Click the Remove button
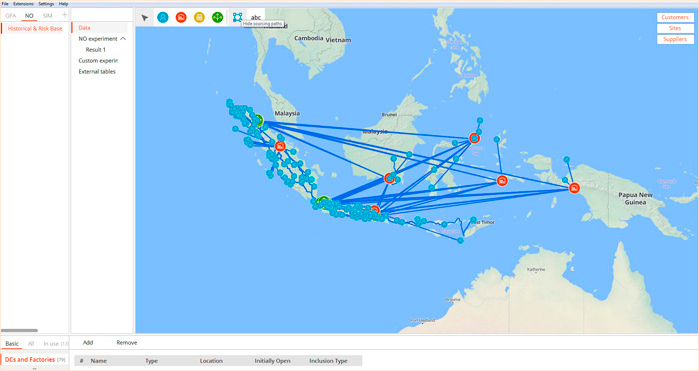 point(127,342)
